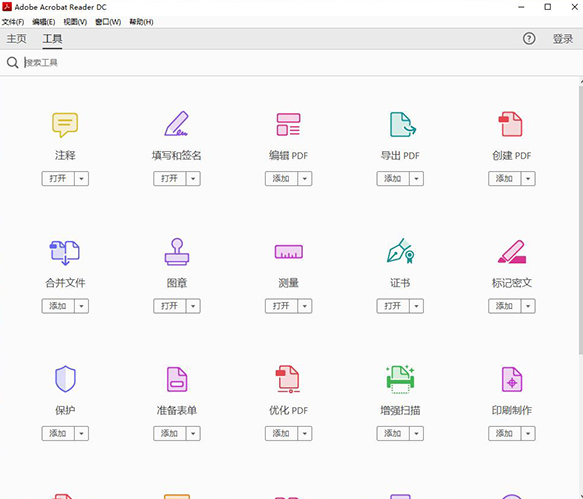Click the 注释 comment tool icon
The height and width of the screenshot is (499, 583).
pos(65,125)
